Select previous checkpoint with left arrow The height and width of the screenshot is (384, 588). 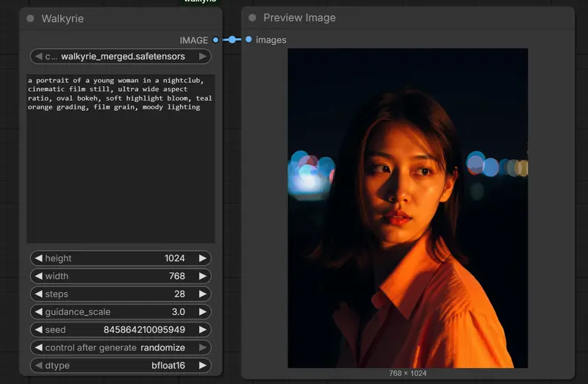[38, 57]
